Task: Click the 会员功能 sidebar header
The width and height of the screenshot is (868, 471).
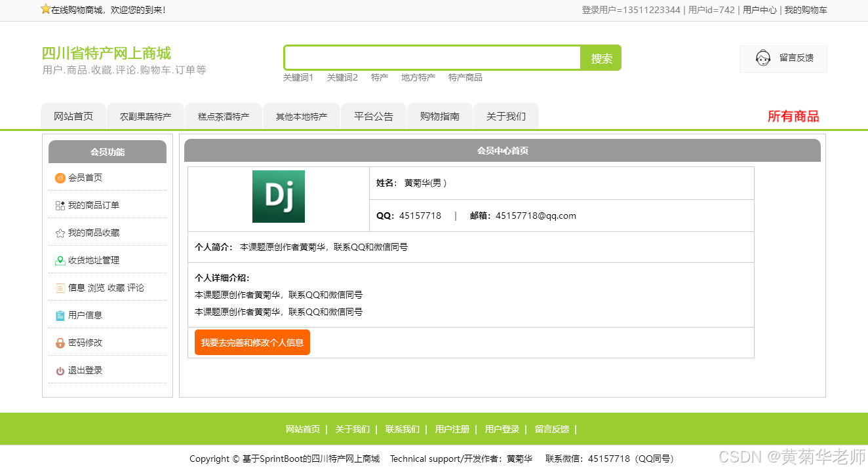Action: tap(108, 151)
